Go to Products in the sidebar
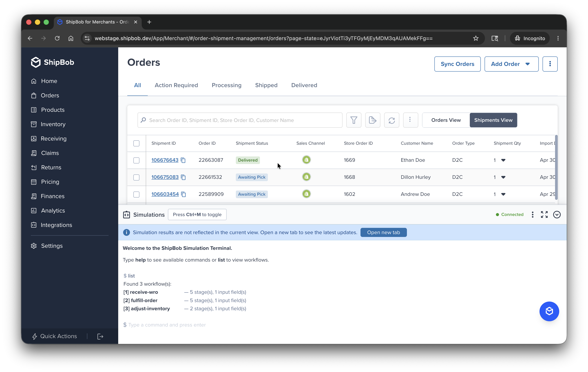 (x=48, y=110)
